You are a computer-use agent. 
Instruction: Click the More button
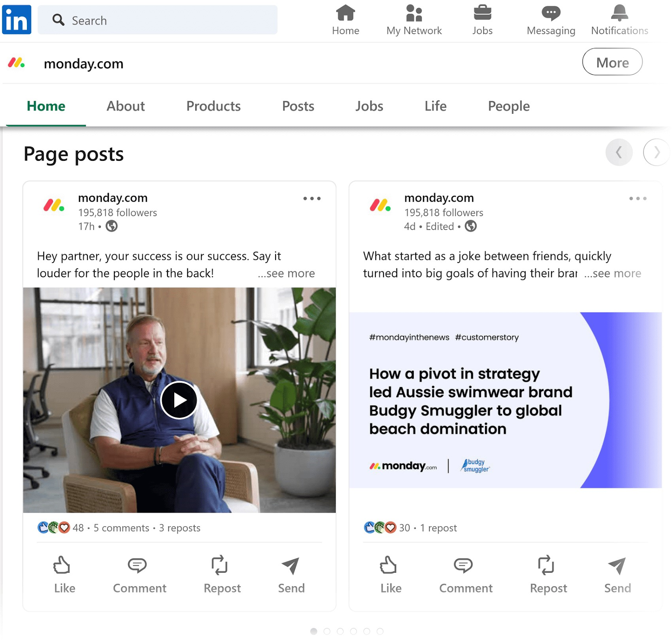click(612, 62)
